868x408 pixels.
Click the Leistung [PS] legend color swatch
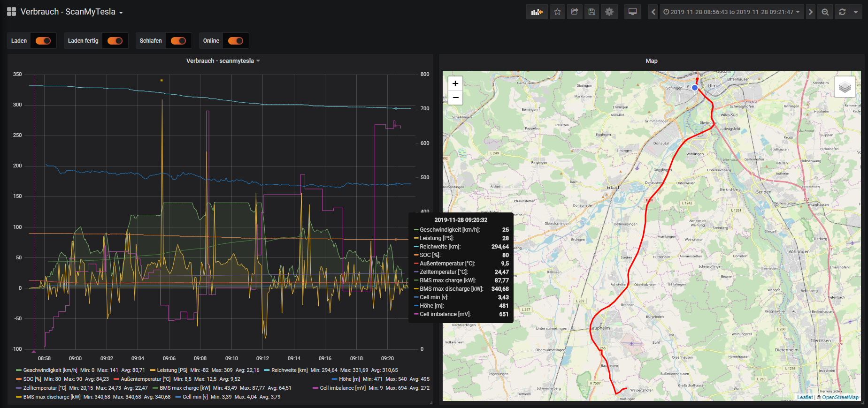click(x=153, y=370)
